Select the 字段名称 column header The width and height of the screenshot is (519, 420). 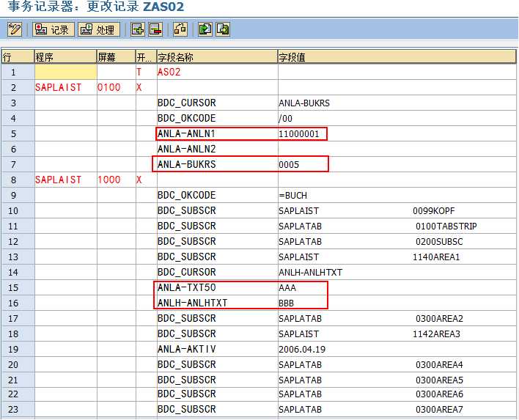point(217,57)
